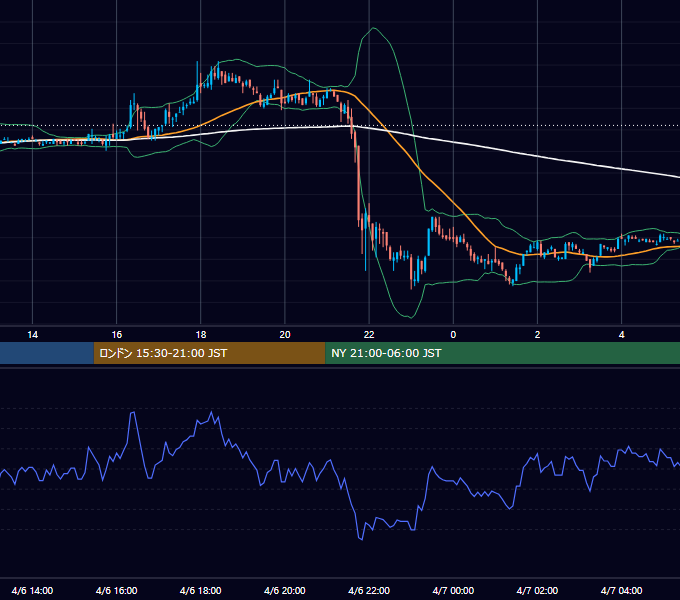Image resolution: width=680 pixels, height=600 pixels.
Task: Click the 4 hour label on price chart axis
Action: pyautogui.click(x=621, y=335)
